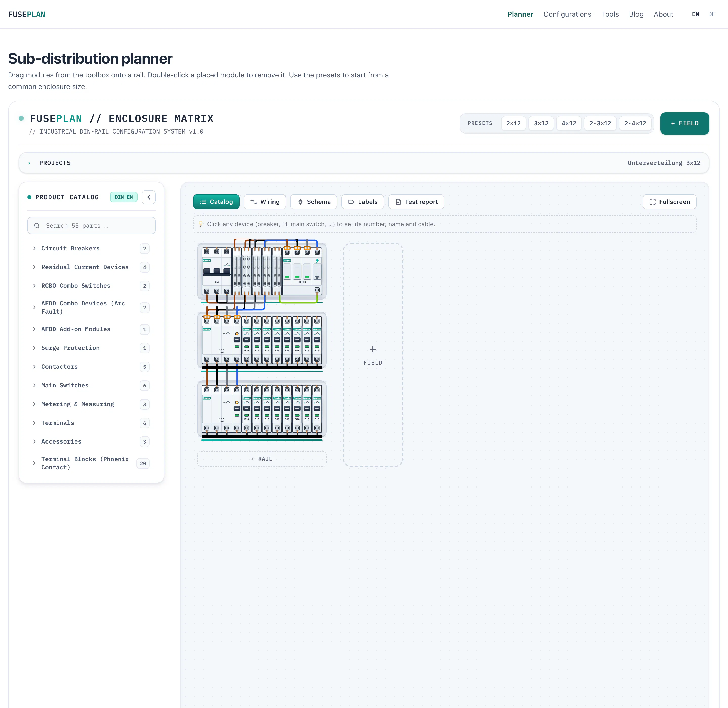728x708 pixels.
Task: Add a new rail with + RAIL
Action: click(262, 459)
